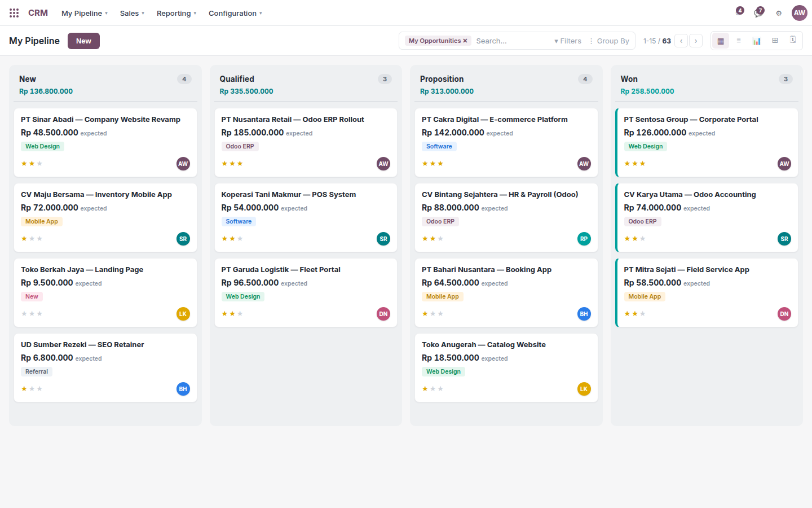Open messages icon with badge 7
This screenshot has width=812, height=508.
(759, 12)
